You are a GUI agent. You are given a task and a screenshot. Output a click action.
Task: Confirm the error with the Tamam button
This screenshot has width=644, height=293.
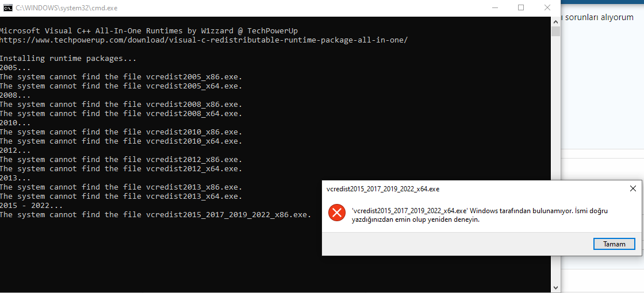pos(614,244)
